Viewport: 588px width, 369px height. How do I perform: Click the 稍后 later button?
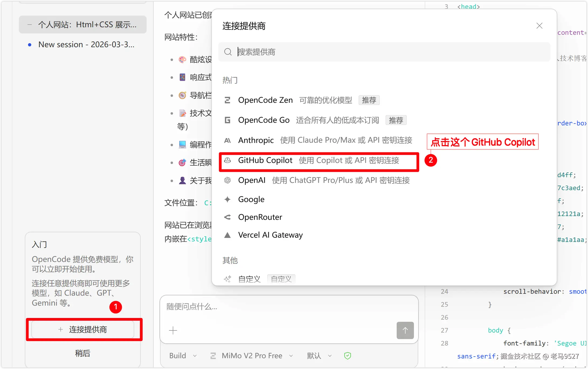coord(82,353)
